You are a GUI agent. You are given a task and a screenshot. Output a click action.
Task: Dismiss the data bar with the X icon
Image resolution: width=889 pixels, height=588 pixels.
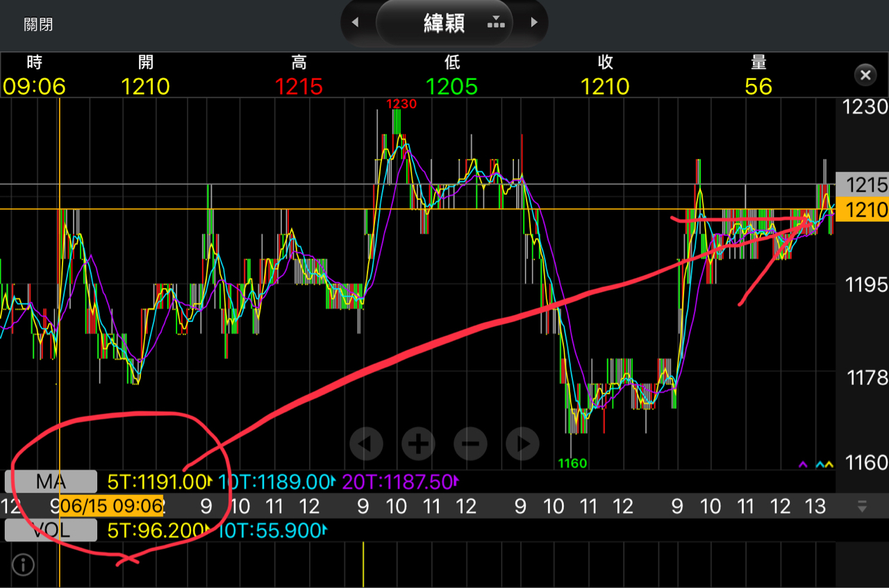coord(865,75)
